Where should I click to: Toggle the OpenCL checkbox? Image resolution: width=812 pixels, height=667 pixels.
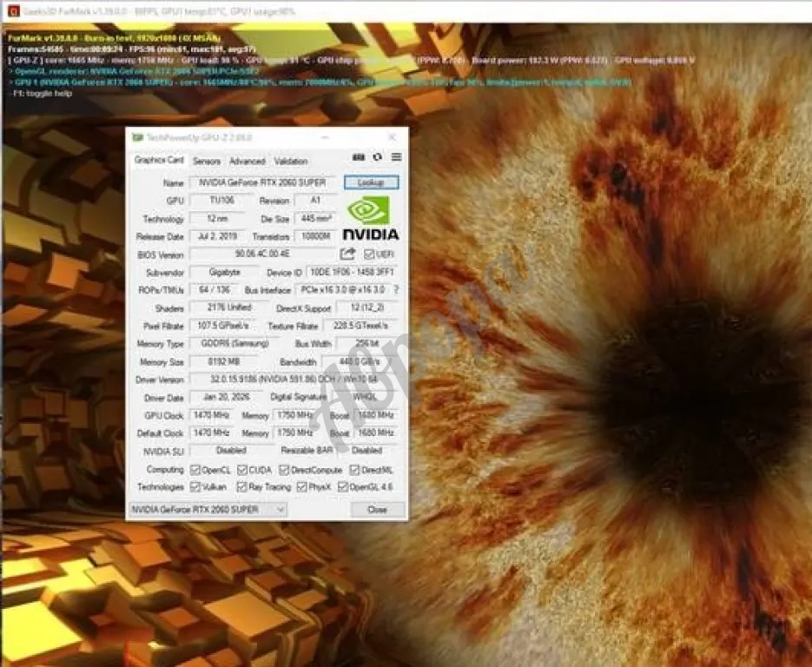(x=195, y=470)
